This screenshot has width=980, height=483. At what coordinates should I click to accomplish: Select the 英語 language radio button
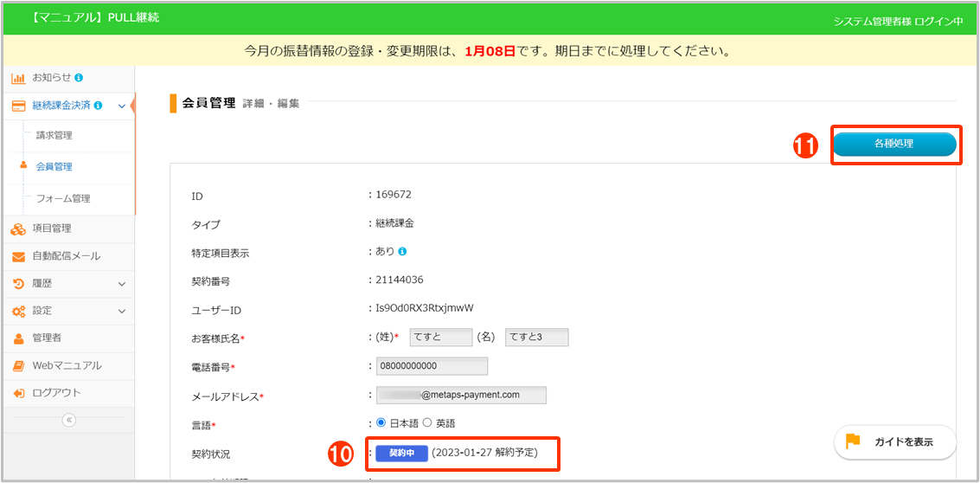(427, 423)
